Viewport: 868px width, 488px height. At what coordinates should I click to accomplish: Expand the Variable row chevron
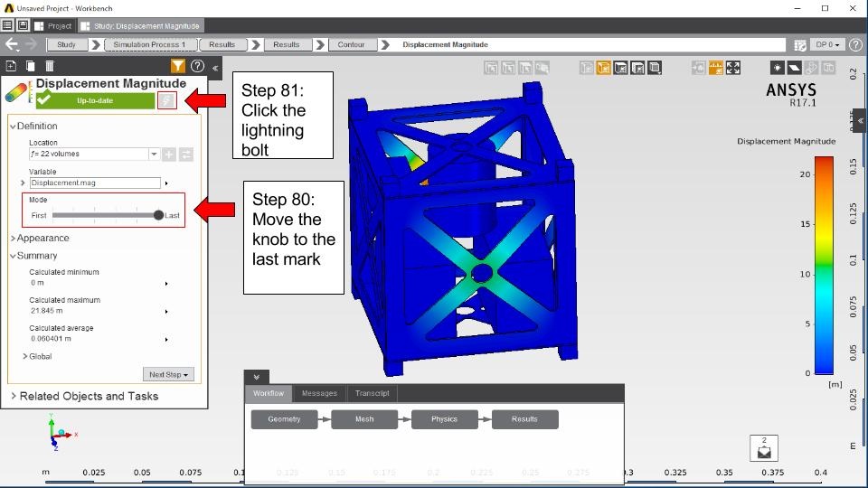(x=23, y=183)
